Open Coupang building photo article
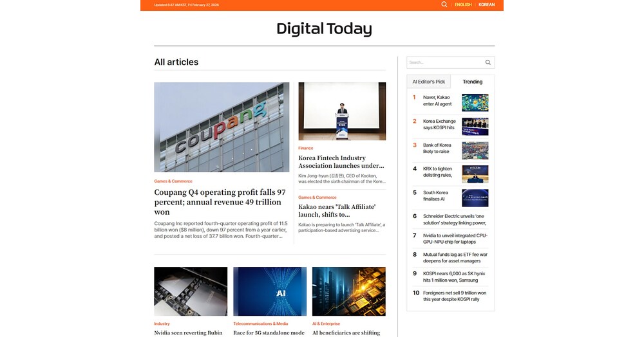Image resolution: width=644 pixels, height=337 pixels. coord(222,127)
